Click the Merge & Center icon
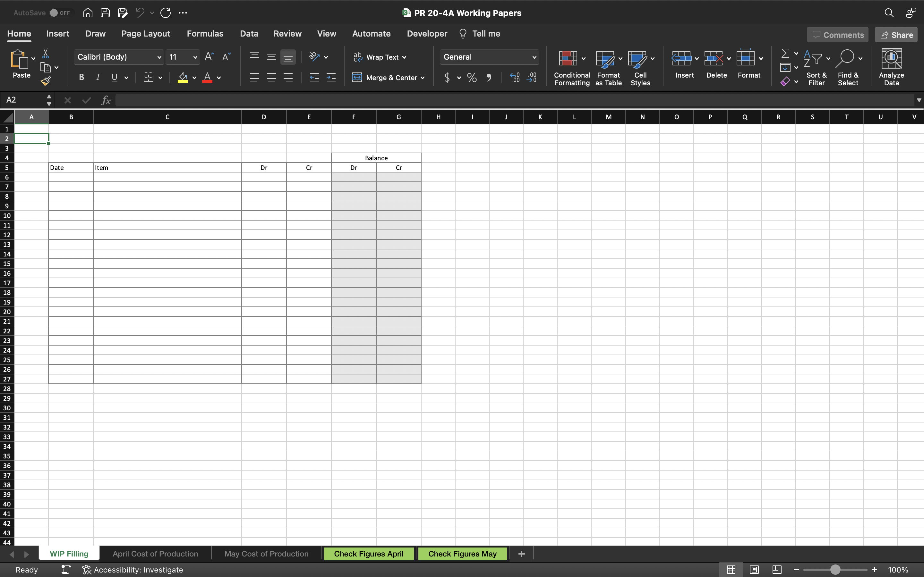 [x=357, y=78]
